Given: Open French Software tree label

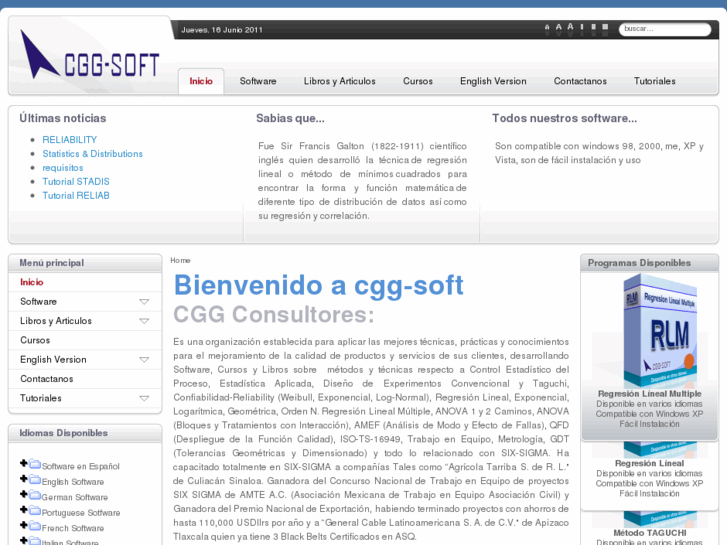Looking at the screenshot, I should click(73, 528).
